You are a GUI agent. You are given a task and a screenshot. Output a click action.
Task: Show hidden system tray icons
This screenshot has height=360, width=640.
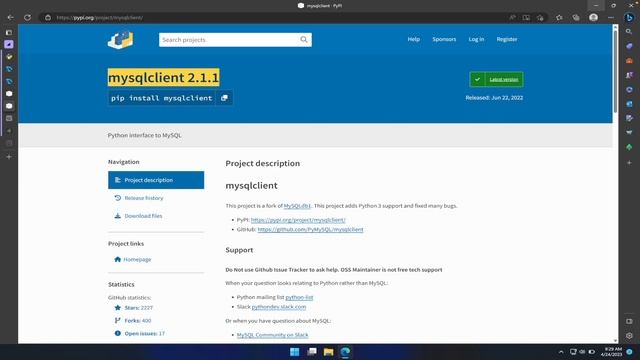pos(561,352)
